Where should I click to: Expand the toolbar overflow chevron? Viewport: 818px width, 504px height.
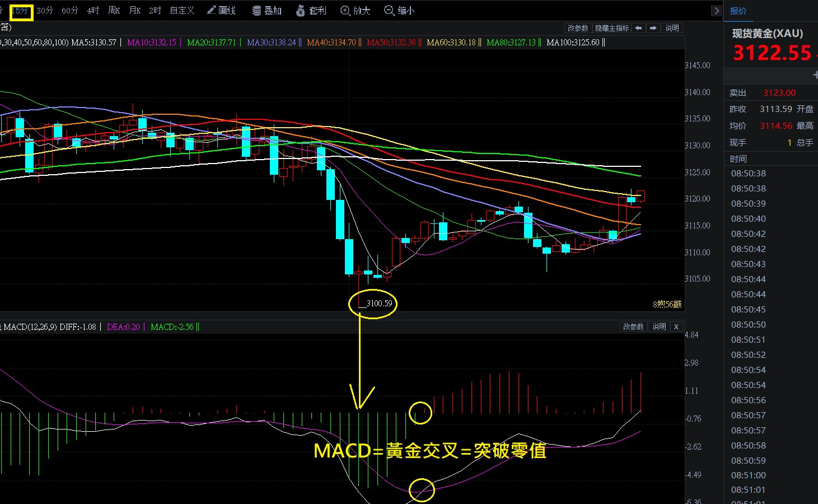click(716, 11)
